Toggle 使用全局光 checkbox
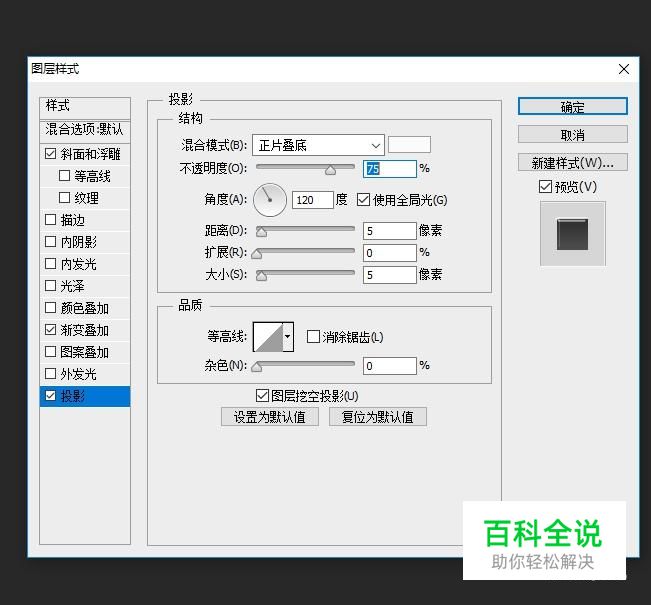 pos(363,200)
